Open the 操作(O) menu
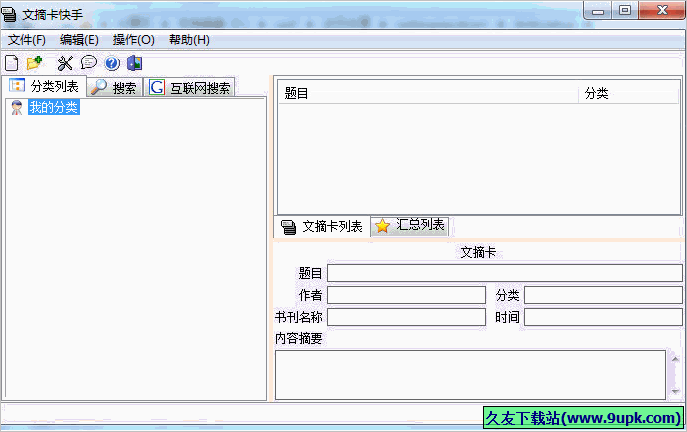This screenshot has height=432, width=687. 134,40
